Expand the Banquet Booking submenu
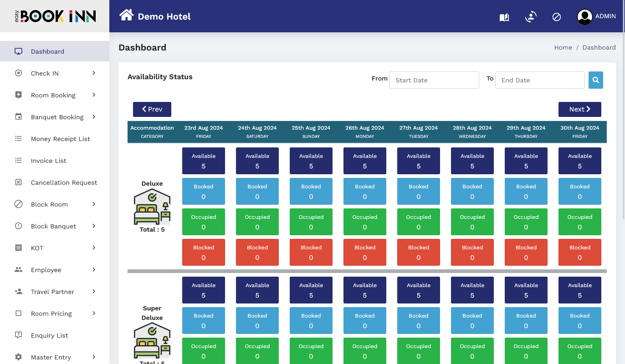625x364 pixels. coord(55,117)
